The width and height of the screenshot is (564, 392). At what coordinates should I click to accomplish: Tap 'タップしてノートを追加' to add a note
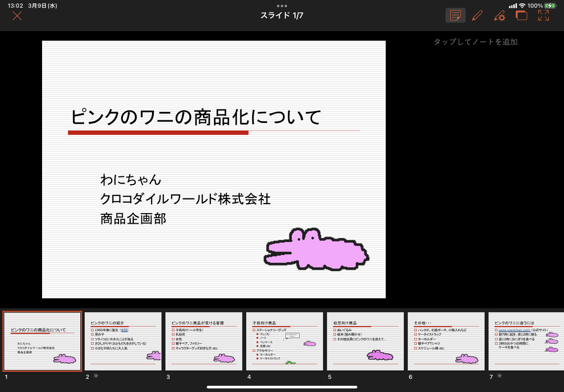click(476, 42)
